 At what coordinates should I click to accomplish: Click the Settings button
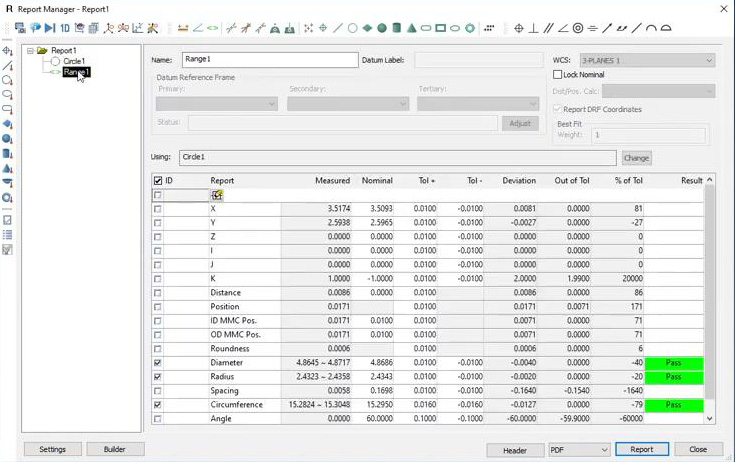[52, 449]
